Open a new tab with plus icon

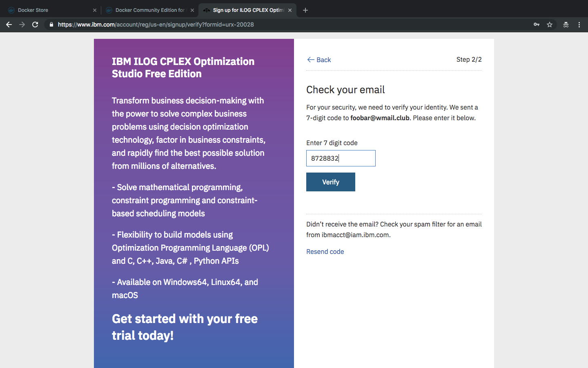(305, 10)
